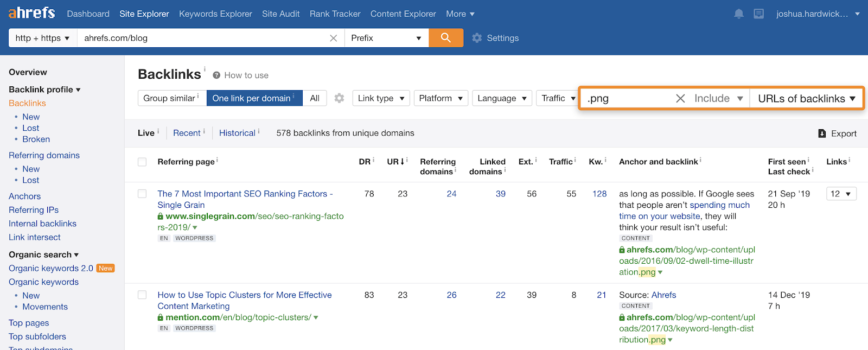868x350 pixels.
Task: Select the All grouping button
Action: pyautogui.click(x=314, y=98)
